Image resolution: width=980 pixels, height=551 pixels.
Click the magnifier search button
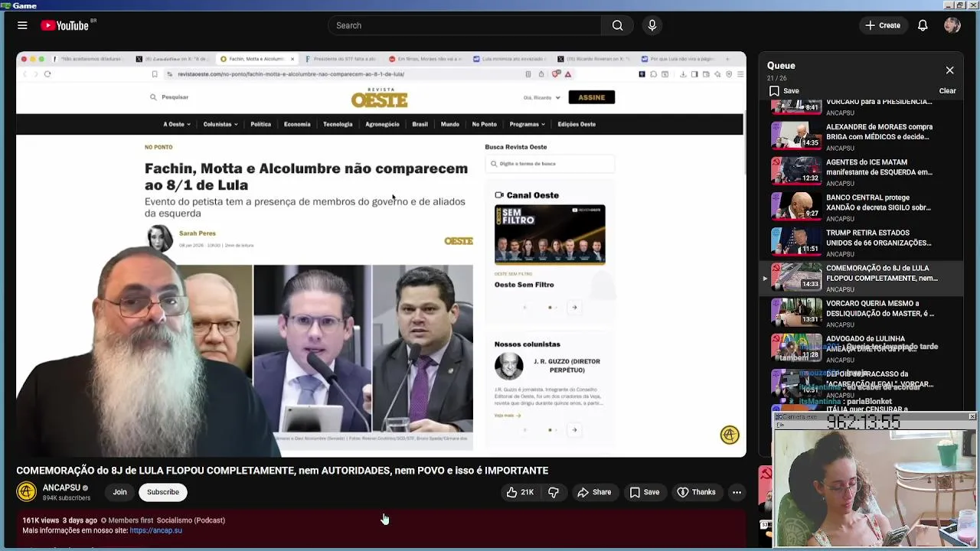point(617,25)
